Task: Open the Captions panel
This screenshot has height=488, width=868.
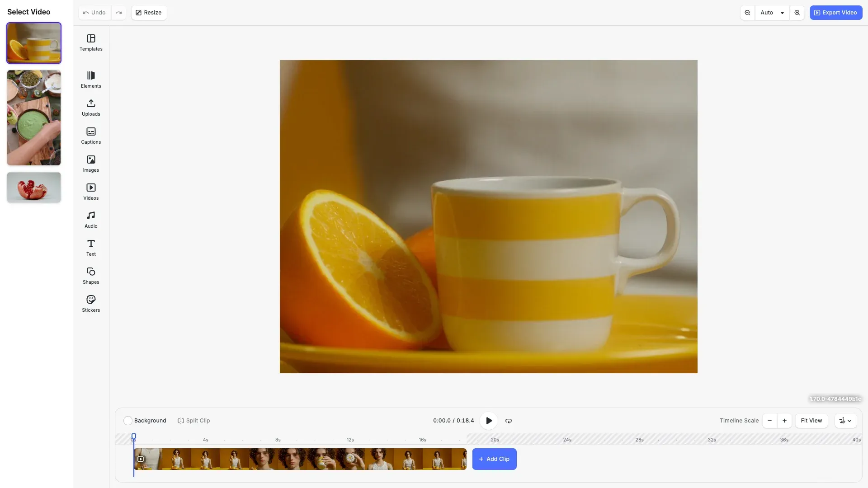Action: pyautogui.click(x=91, y=136)
